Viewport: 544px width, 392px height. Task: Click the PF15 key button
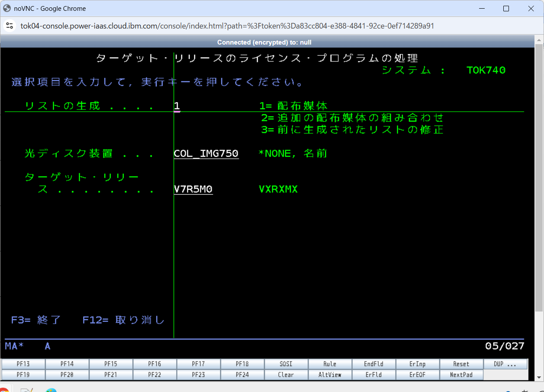(111, 364)
